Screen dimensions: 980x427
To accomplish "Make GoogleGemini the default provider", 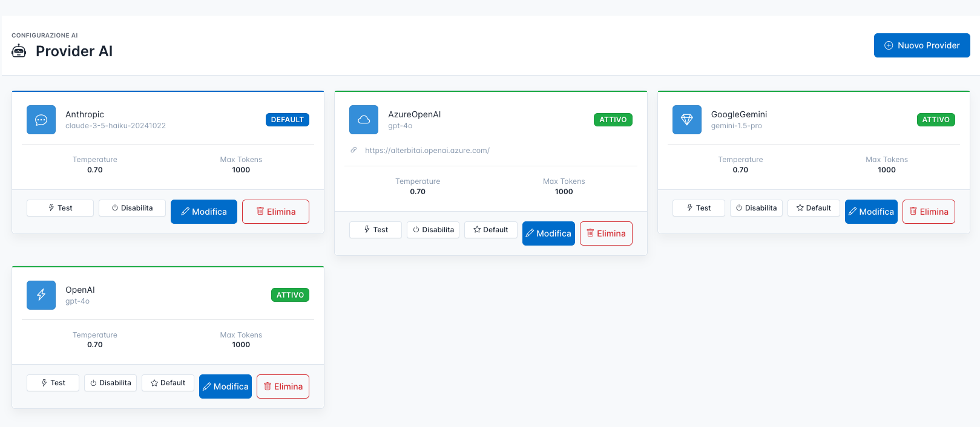I will pyautogui.click(x=814, y=208).
